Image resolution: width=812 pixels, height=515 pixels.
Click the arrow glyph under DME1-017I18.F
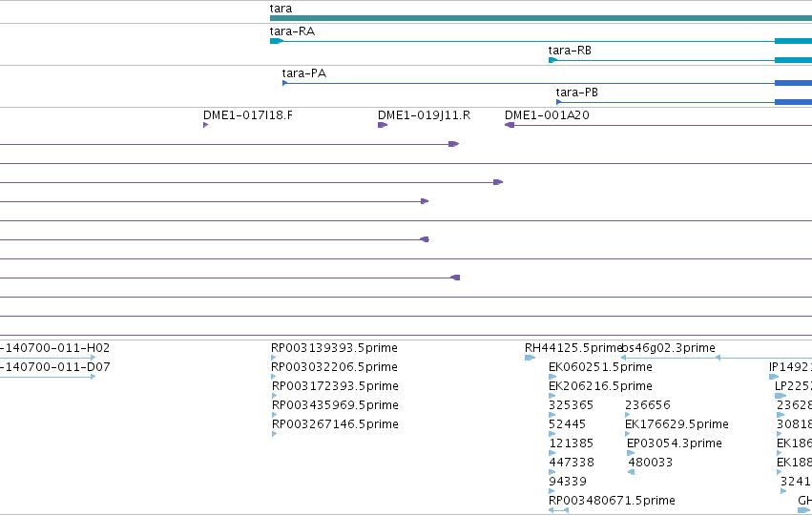205,125
